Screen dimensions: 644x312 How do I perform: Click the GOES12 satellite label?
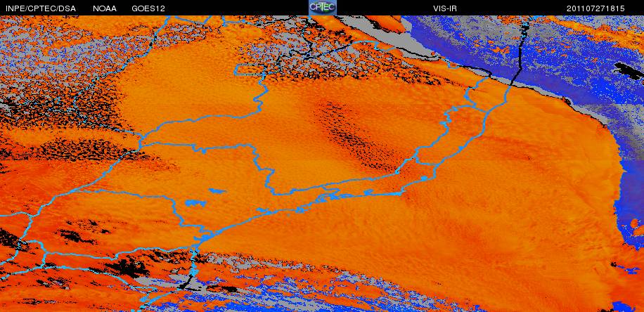tap(148, 8)
